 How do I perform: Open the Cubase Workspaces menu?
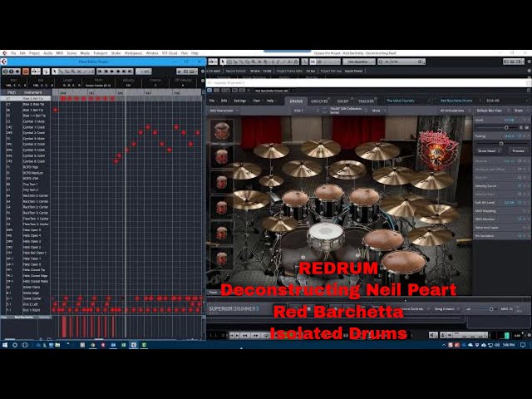pyautogui.click(x=133, y=53)
